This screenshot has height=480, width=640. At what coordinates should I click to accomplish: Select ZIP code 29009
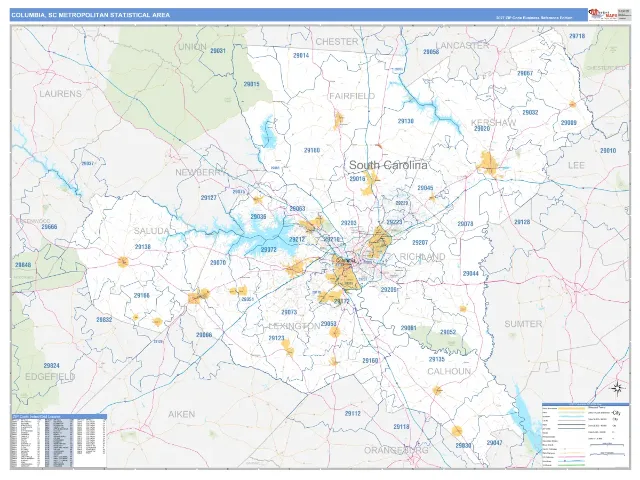(x=569, y=123)
